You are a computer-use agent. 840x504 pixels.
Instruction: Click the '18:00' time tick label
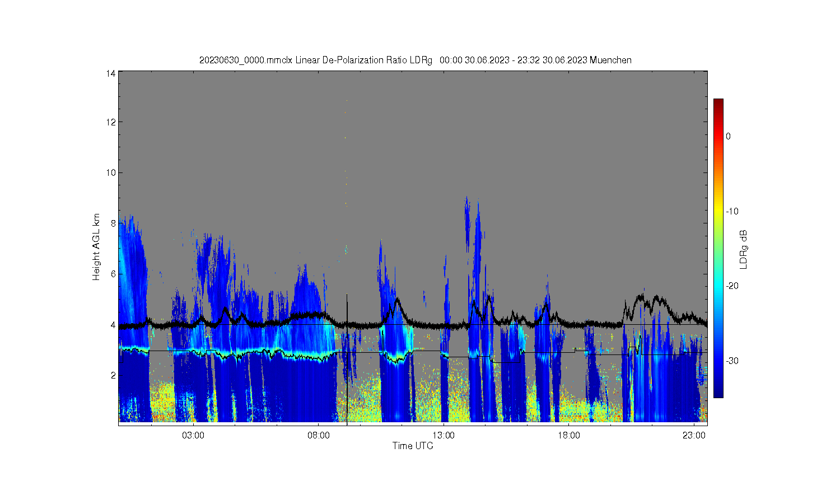[569, 435]
